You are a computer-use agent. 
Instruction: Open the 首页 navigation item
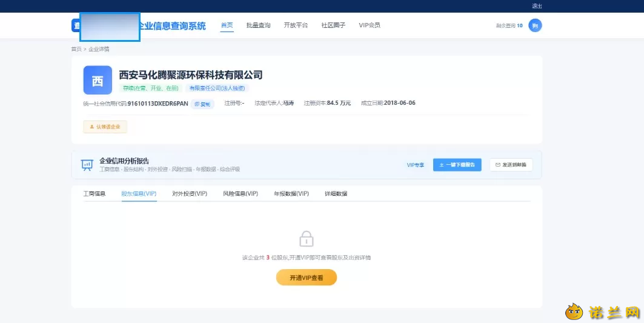coord(227,25)
